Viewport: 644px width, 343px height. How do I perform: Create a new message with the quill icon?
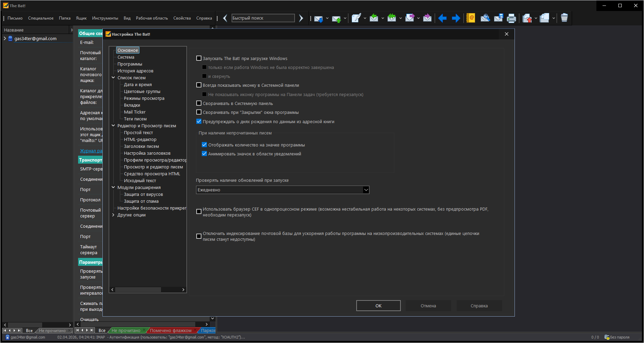[356, 18]
